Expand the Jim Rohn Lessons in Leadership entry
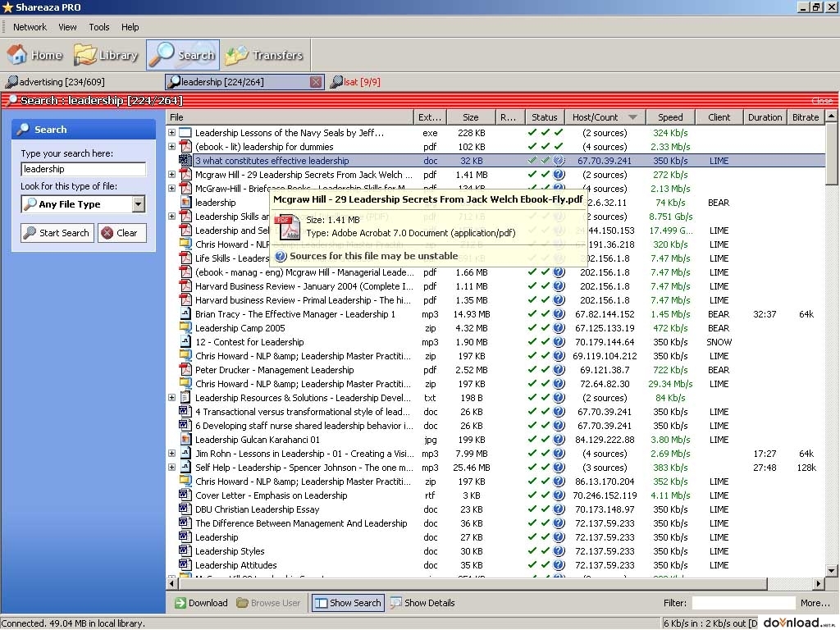This screenshot has height=630, width=840. 172,453
